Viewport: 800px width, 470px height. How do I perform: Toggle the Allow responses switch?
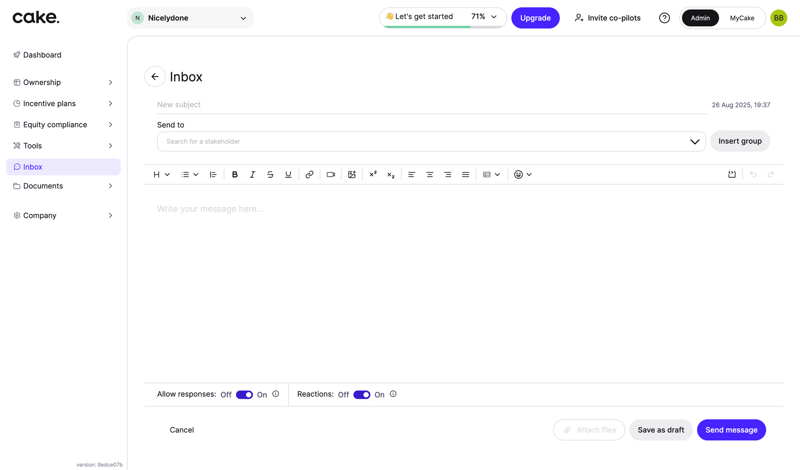[x=244, y=395]
